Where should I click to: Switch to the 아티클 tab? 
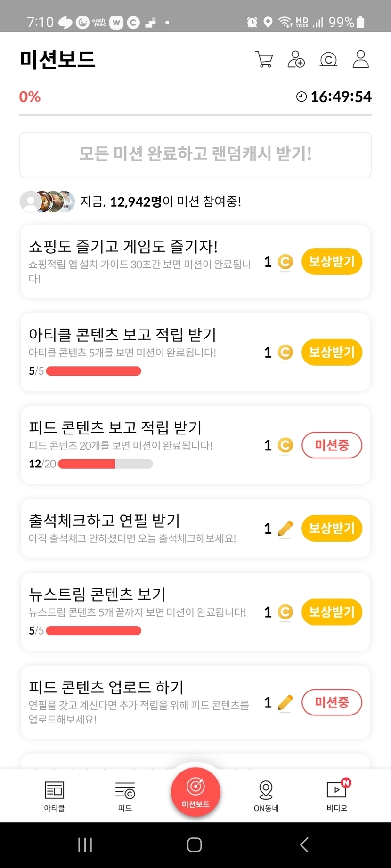click(54, 796)
